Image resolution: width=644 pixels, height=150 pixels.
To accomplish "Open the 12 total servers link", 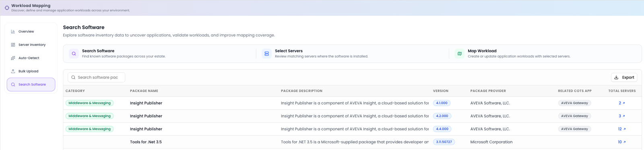I will pos(622,129).
